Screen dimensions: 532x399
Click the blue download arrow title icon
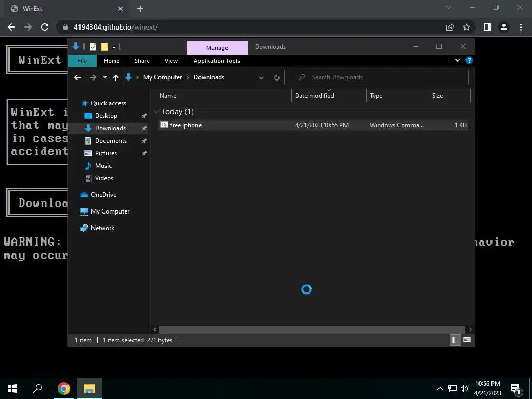[76, 46]
